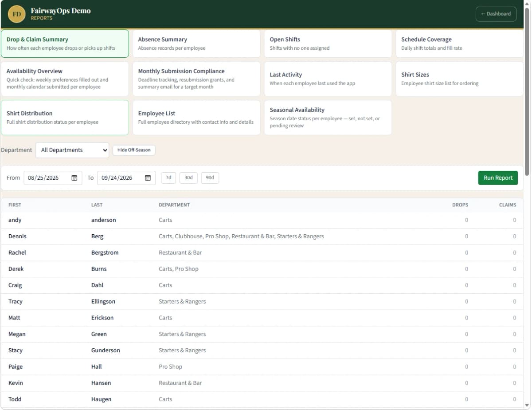Select the Absence Summary report
This screenshot has width=532, height=410.
click(196, 43)
